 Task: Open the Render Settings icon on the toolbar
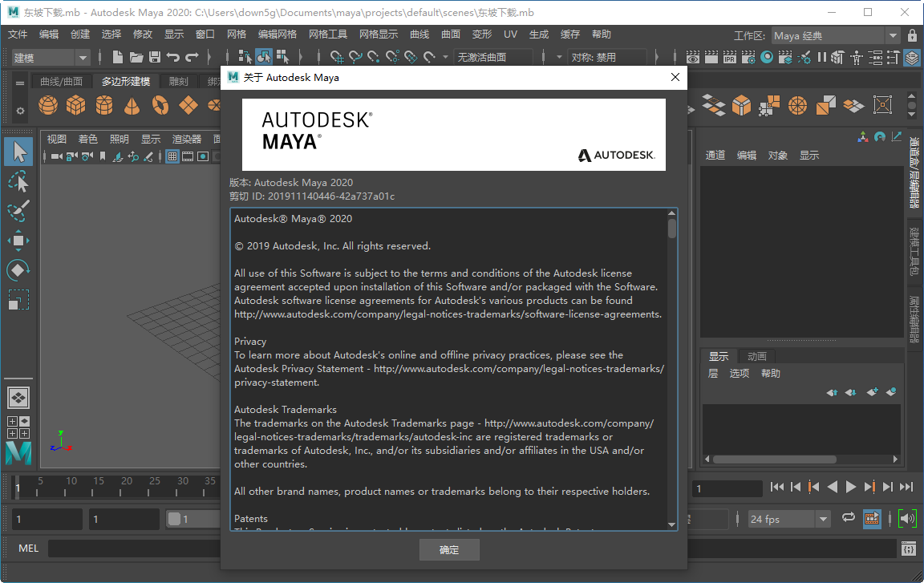[x=748, y=58]
